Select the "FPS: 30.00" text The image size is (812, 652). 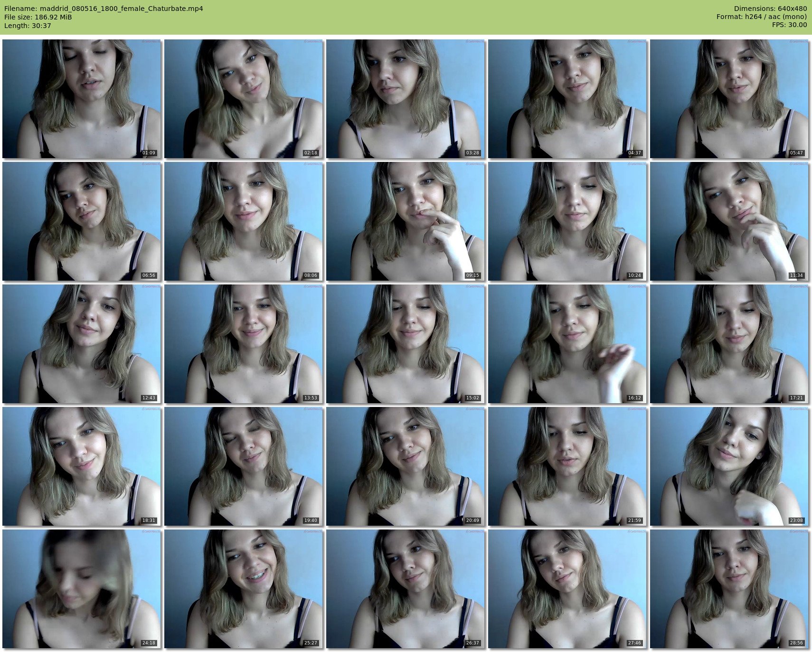click(x=789, y=25)
